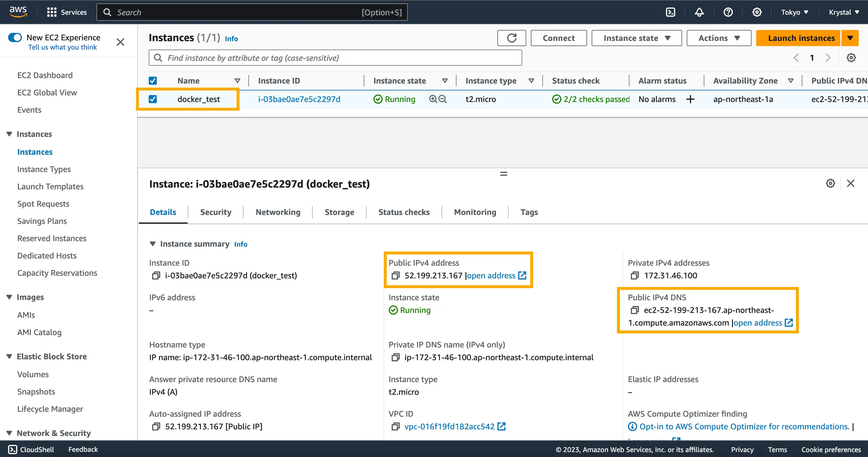Focus the Find instance filter field

click(x=335, y=58)
